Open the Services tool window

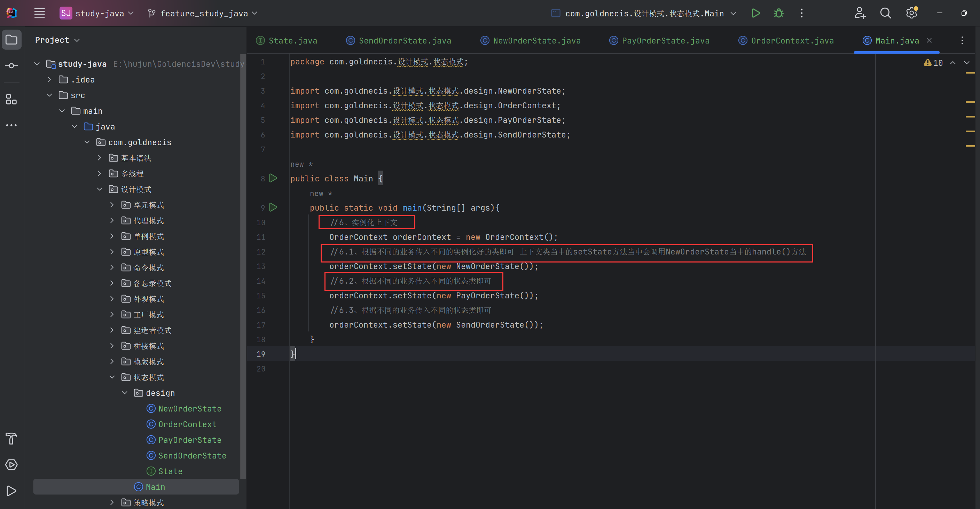(11, 464)
